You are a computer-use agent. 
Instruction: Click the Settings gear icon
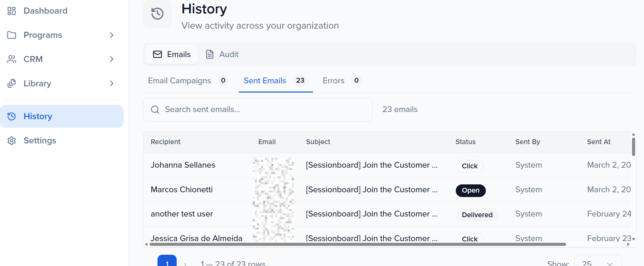[12, 141]
